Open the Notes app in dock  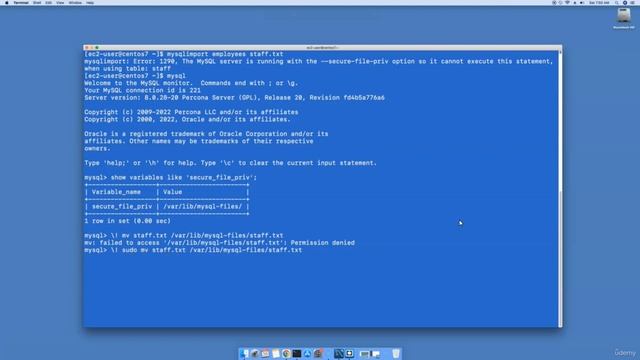point(276,353)
